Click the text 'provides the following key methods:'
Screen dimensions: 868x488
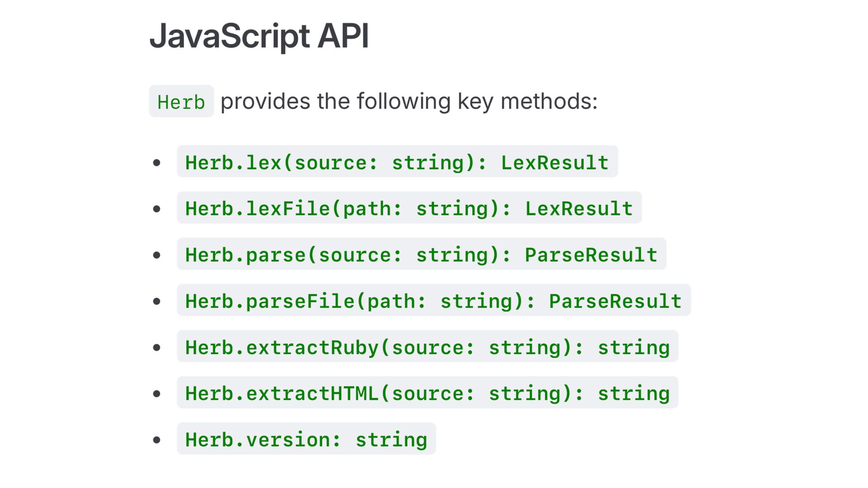[409, 101]
